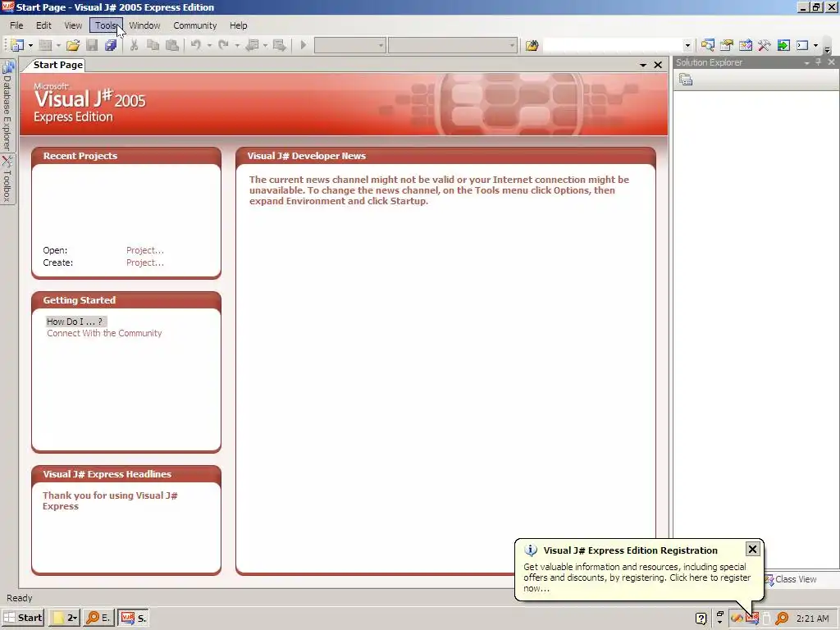Click the How Do I ... ? link
The height and width of the screenshot is (630, 840).
point(75,322)
